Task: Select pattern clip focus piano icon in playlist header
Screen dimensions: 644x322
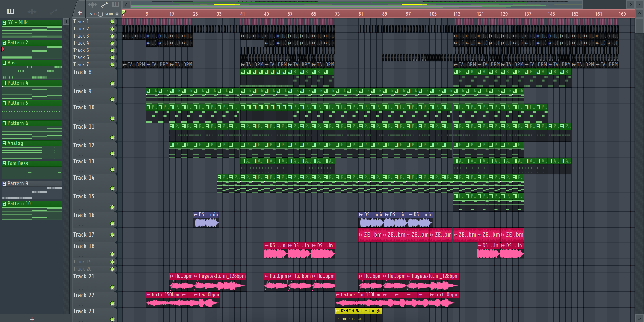Action: [115, 4]
